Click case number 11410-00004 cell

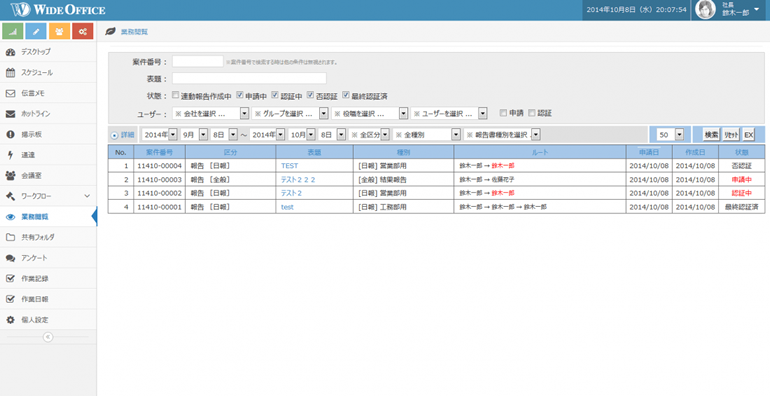coord(159,166)
